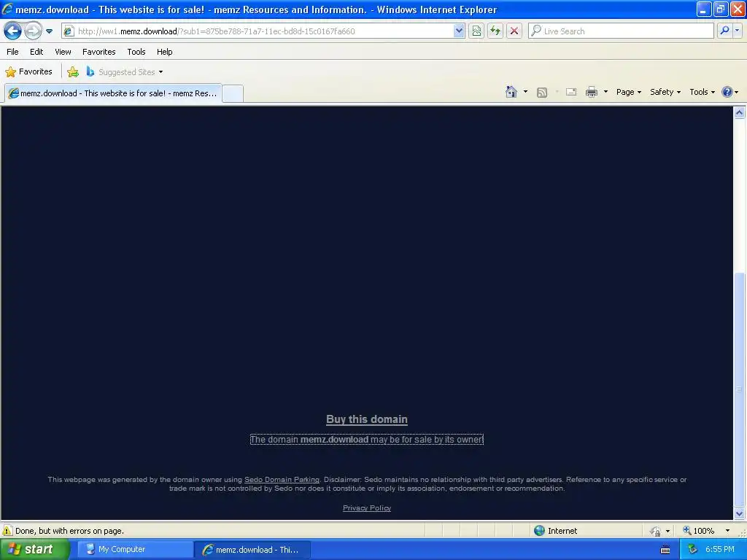Click the tray keyboard icon

(x=665, y=550)
